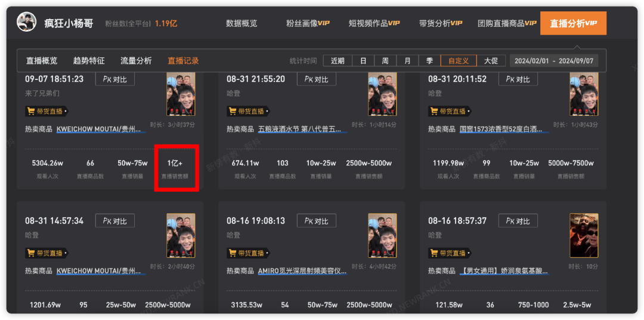The image size is (644, 320).
Task: Click 带货直播 cart tag on 08-16 19:08:13 card
Action: click(248, 253)
